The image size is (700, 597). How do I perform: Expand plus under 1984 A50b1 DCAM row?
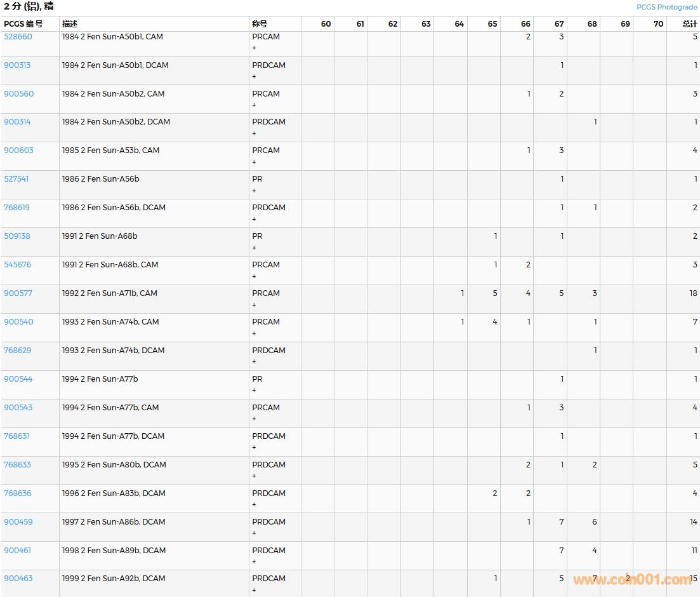point(254,77)
